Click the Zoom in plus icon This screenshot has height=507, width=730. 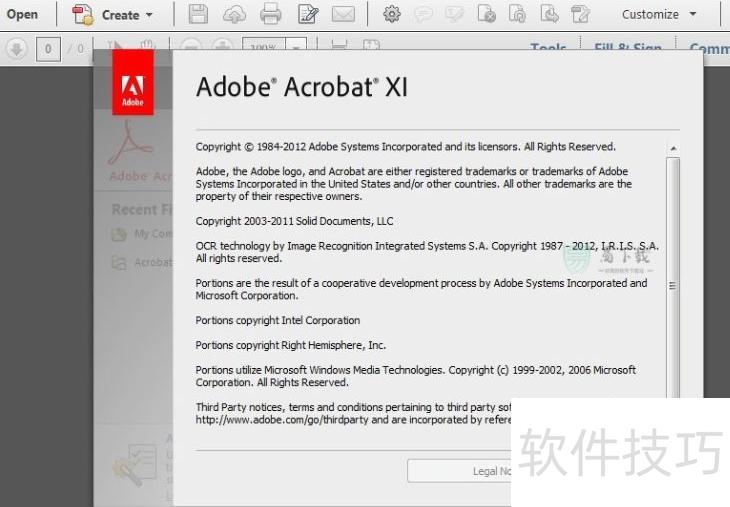(x=223, y=46)
